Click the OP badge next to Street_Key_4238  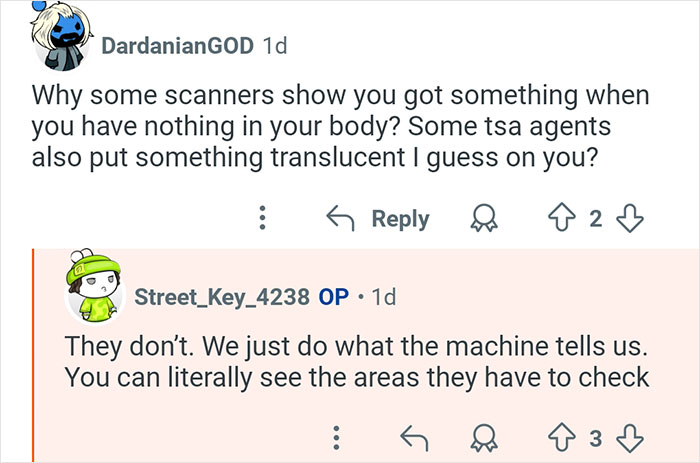[x=333, y=297]
